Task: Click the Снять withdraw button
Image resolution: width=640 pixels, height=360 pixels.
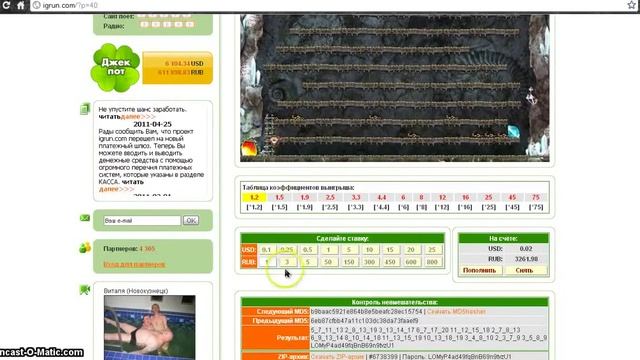Action: 525,270
